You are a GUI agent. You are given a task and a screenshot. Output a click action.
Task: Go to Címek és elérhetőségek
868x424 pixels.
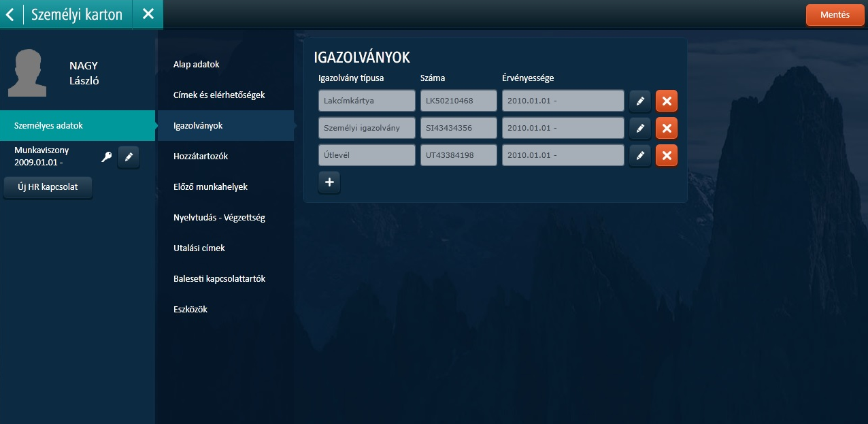[x=219, y=95]
